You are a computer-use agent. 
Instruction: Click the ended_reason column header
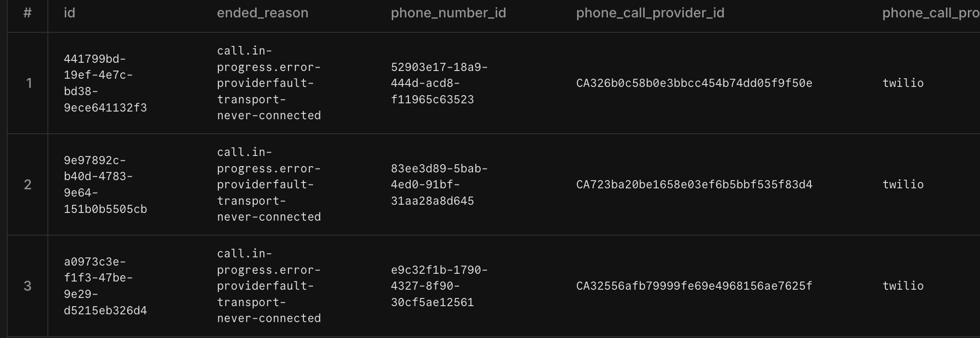tap(262, 13)
